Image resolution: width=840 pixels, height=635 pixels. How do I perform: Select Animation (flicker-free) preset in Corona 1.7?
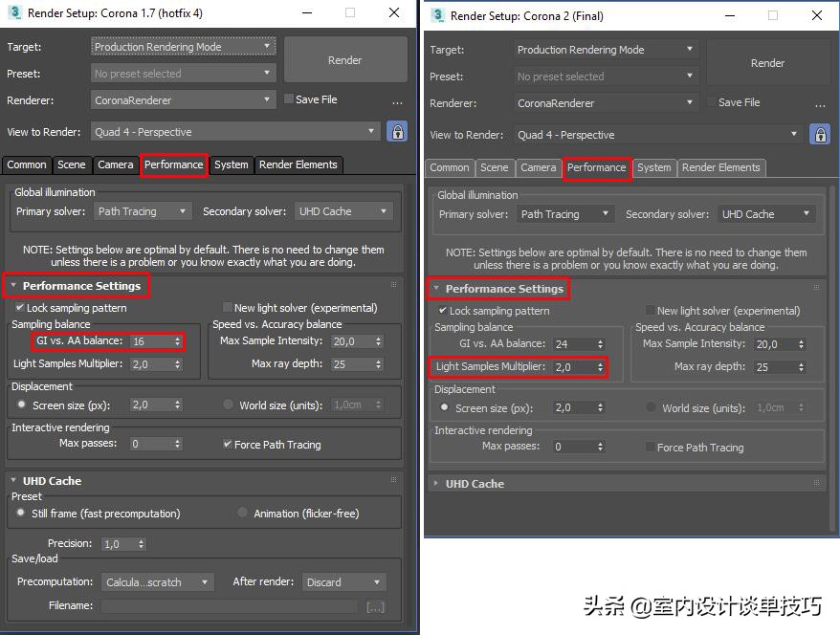pos(242,513)
